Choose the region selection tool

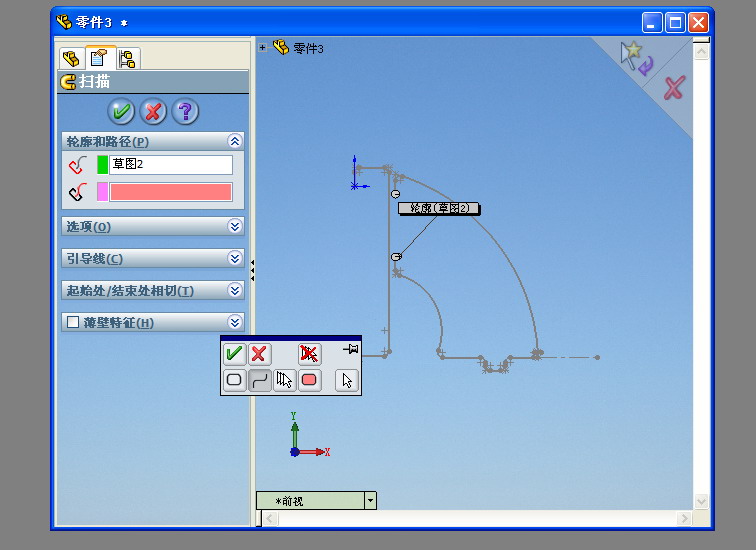(x=309, y=380)
